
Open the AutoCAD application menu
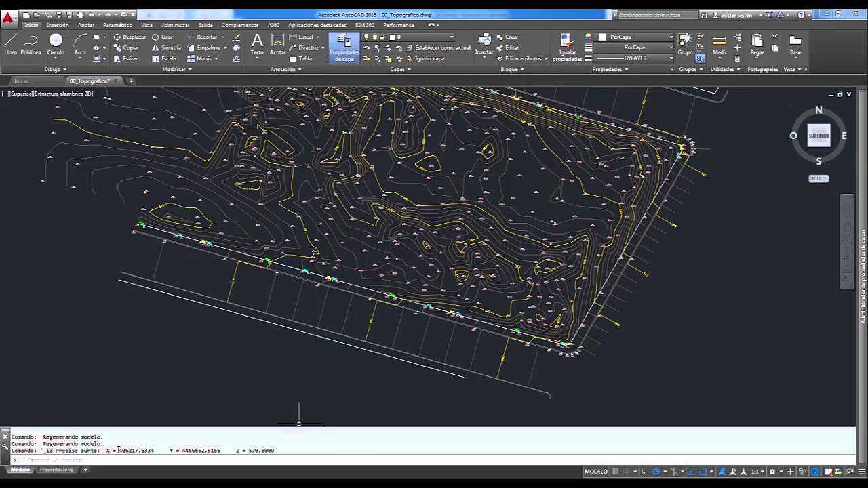[8, 18]
